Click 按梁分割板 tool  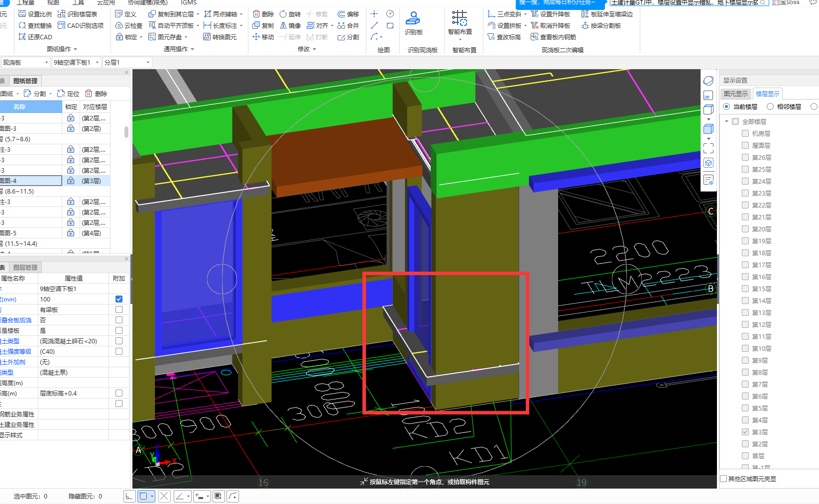tap(601, 25)
